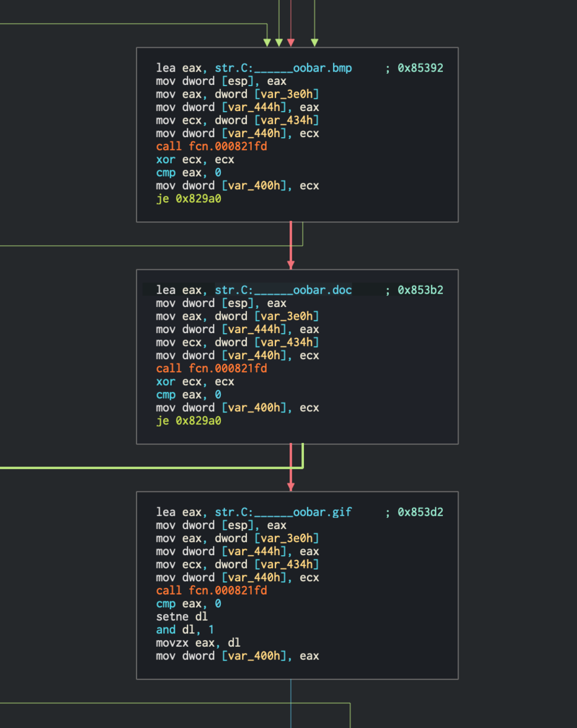
Task: Select 'xor ecx, ecx' in the oobar.bmp block
Action: point(195,160)
